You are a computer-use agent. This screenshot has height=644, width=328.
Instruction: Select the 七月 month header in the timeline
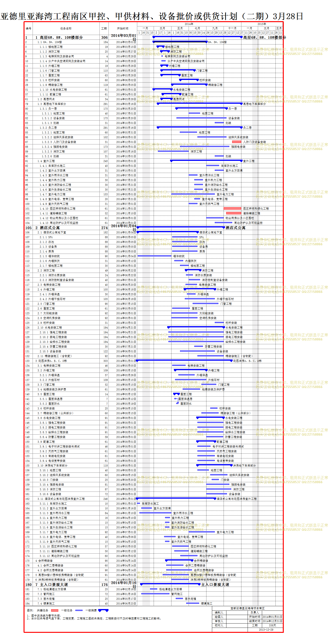[x=197, y=28]
